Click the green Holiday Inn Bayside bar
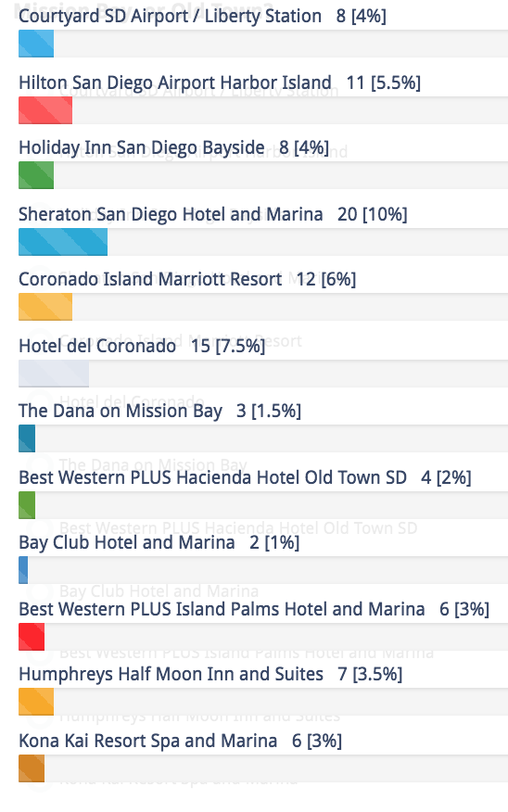Image resolution: width=508 pixels, height=812 pixels. pyautogui.click(x=36, y=175)
